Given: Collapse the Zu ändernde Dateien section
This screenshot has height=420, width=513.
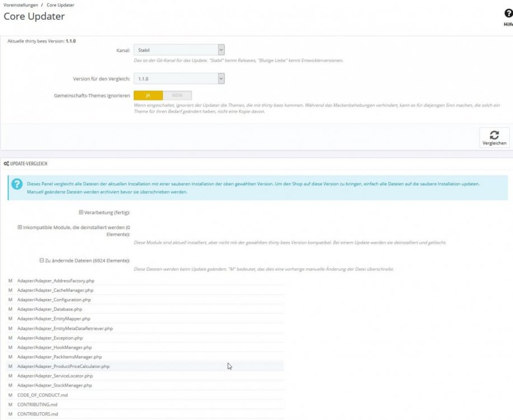Looking at the screenshot, I should click(42, 260).
